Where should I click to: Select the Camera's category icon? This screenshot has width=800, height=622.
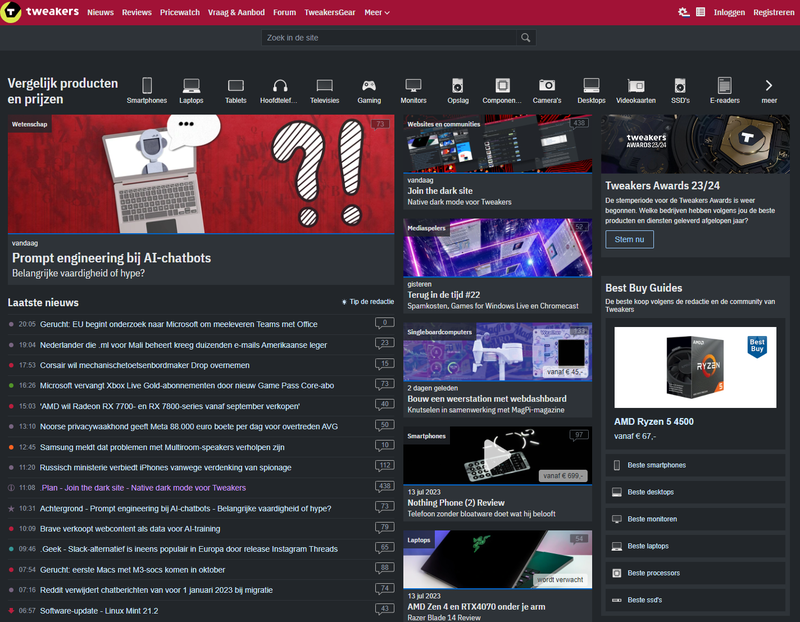tap(547, 85)
